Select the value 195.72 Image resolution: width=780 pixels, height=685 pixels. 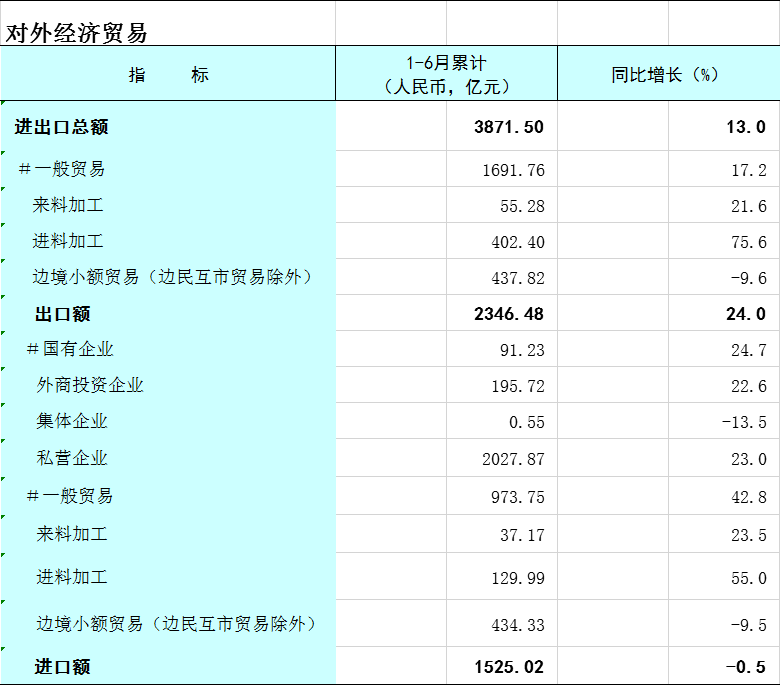point(518,386)
